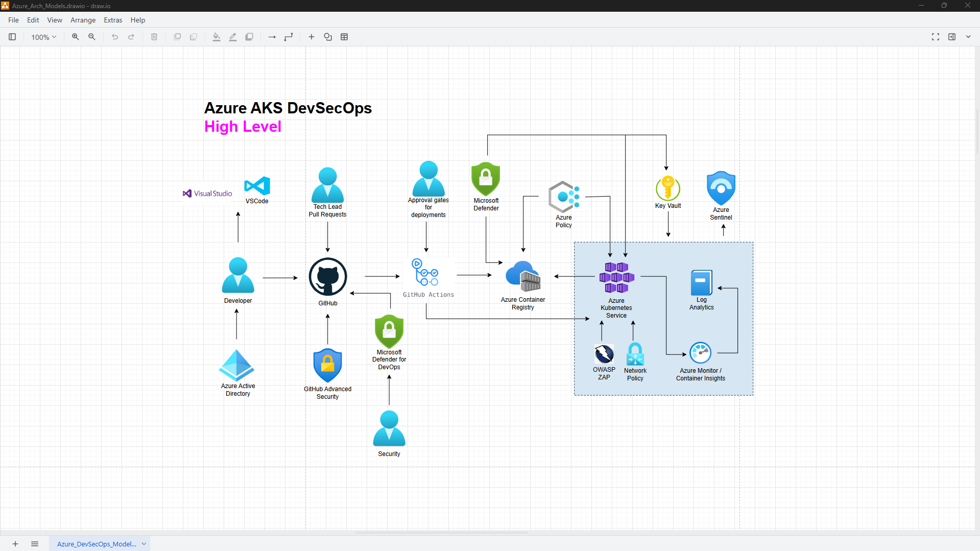Screen dimensions: 980x551
Task: Select the GitHub Actions icon
Action: pos(425,272)
